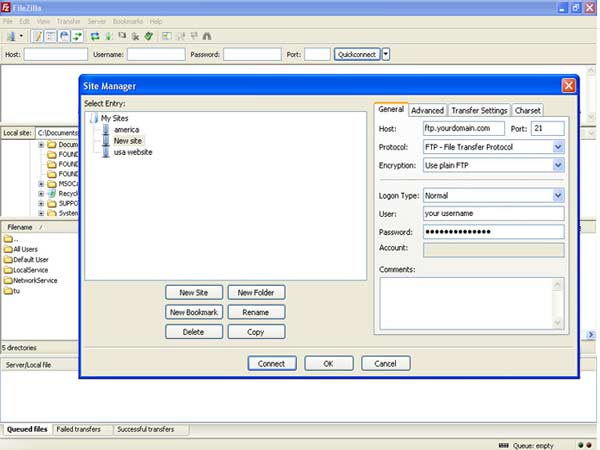
Task: Click the Port field showing 21
Action: pos(548,129)
